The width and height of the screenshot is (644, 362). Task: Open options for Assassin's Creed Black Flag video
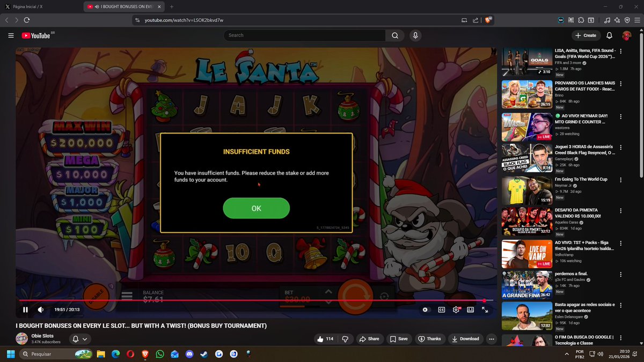621,147
